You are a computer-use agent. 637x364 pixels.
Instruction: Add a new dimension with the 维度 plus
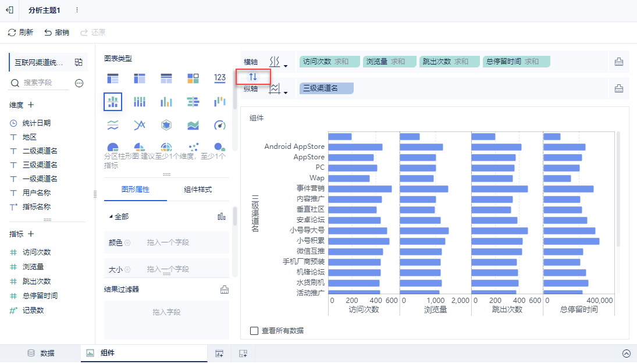(x=31, y=105)
